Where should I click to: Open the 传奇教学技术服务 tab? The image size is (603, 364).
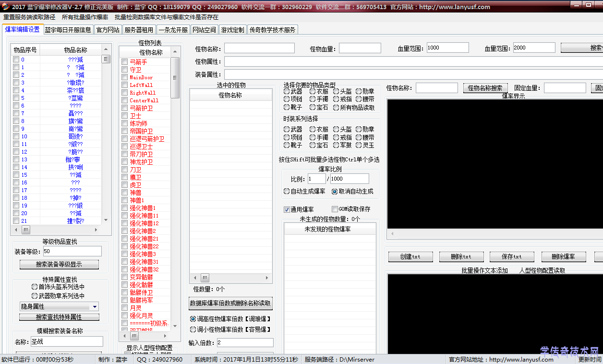click(x=272, y=29)
